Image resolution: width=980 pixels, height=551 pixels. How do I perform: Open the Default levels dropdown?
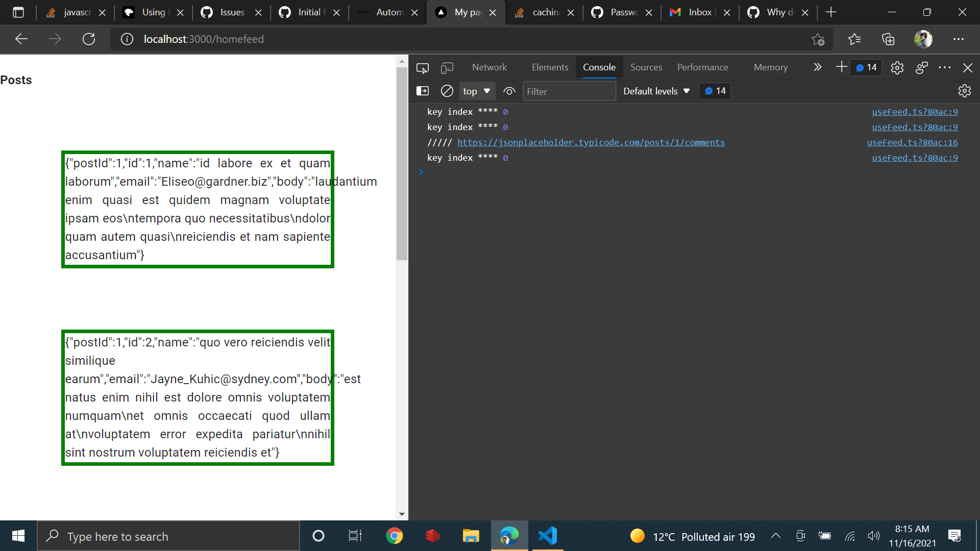click(x=656, y=91)
